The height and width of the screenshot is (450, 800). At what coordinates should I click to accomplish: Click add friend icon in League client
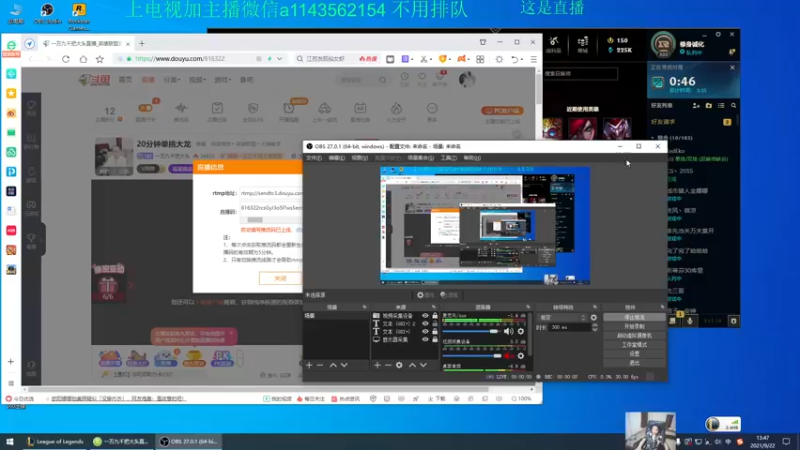696,106
